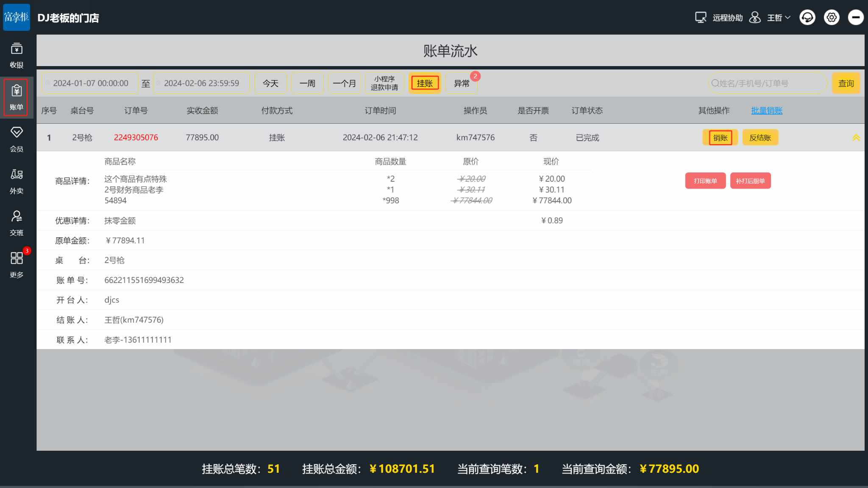Click the user avatar icon beside 王哲
The width and height of the screenshot is (868, 488).
755,17
